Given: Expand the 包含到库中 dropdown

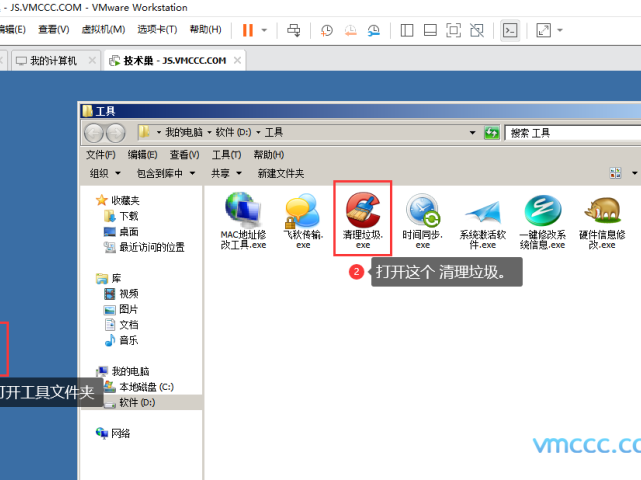Looking at the screenshot, I should (166, 173).
